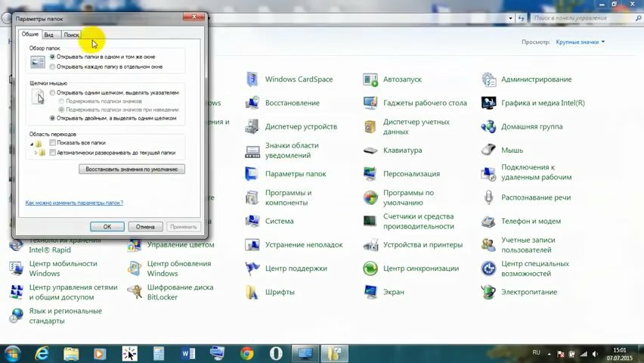Click the Центр синхронизации icon
Viewport: 644px width, 363px height.
tap(370, 268)
